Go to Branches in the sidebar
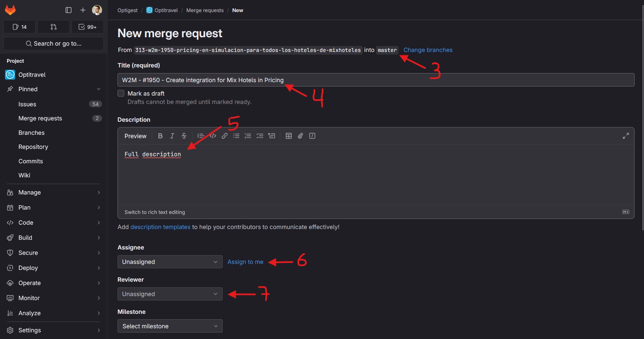644x339 pixels. pyautogui.click(x=32, y=133)
